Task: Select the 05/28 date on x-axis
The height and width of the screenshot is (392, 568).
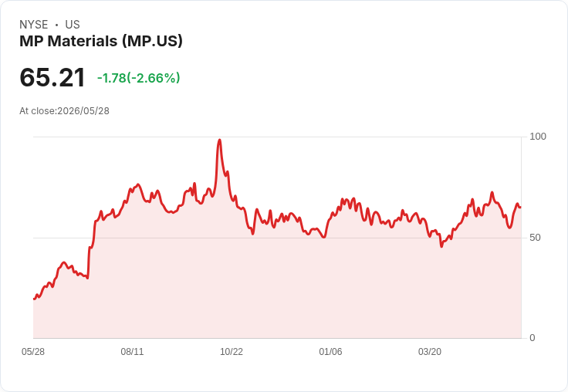Action: (33, 352)
